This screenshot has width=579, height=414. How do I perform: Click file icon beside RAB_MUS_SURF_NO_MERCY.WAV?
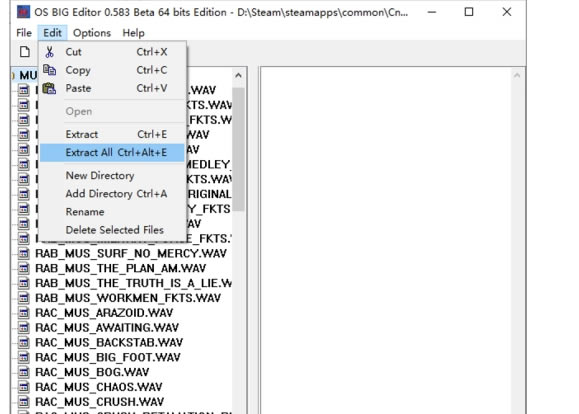tap(24, 253)
